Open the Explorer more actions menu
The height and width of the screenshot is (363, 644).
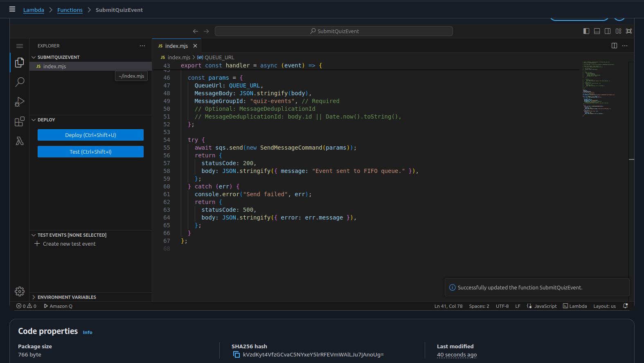pyautogui.click(x=142, y=46)
